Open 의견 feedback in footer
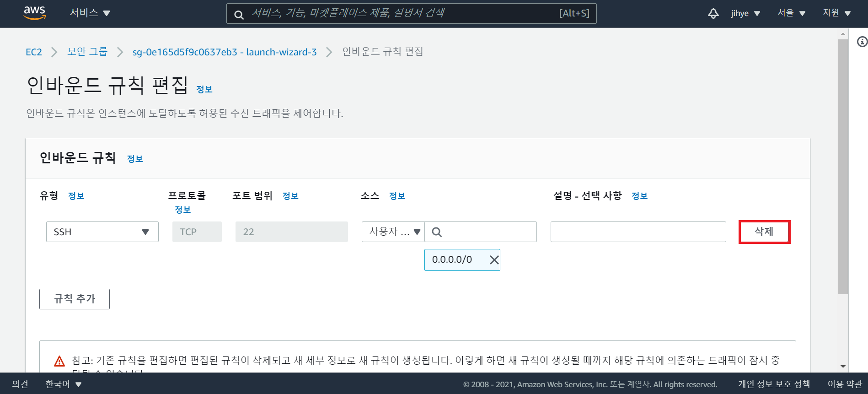The width and height of the screenshot is (868, 394). pos(20,384)
